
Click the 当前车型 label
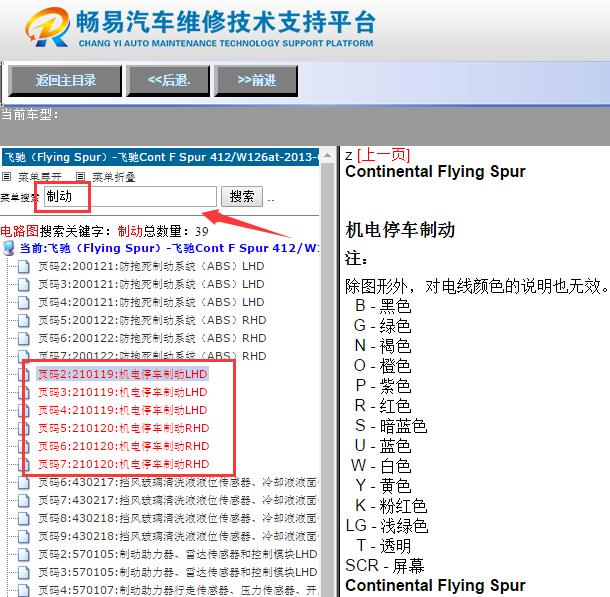click(x=30, y=114)
